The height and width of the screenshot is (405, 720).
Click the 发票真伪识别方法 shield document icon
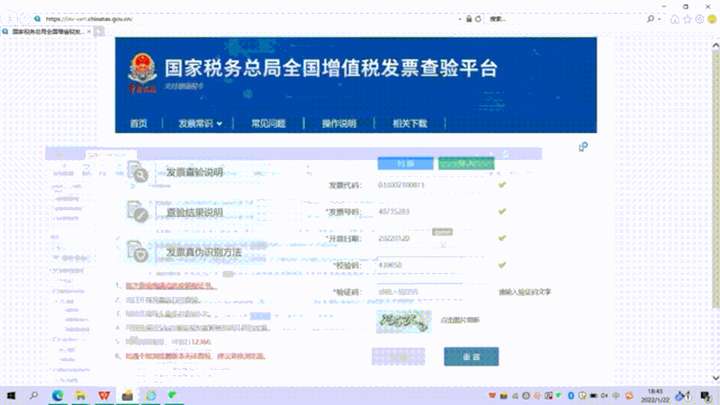[x=137, y=252]
